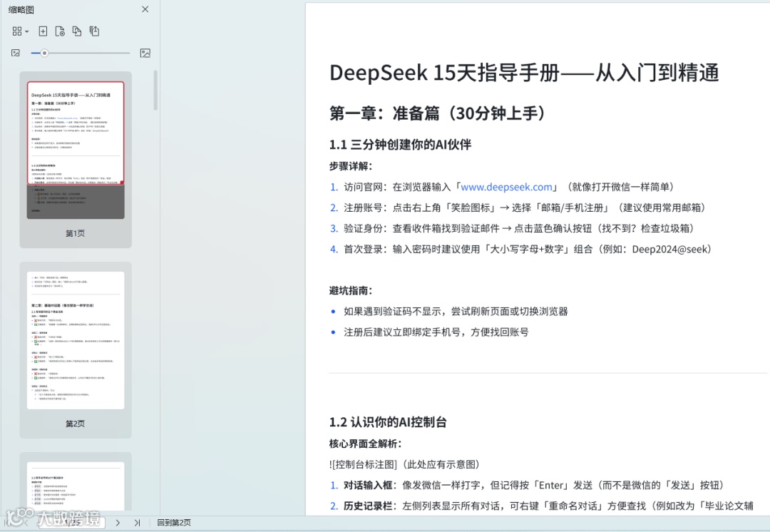770x532 pixels.
Task: Click the line starting 首次登录:输入密码时
Action: tap(528, 249)
